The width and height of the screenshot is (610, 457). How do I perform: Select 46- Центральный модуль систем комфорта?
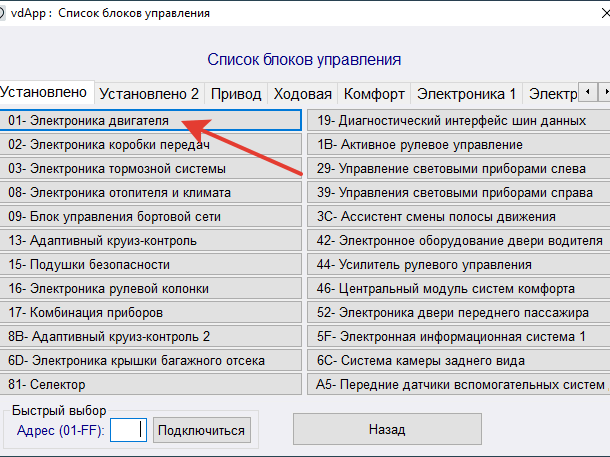(459, 288)
